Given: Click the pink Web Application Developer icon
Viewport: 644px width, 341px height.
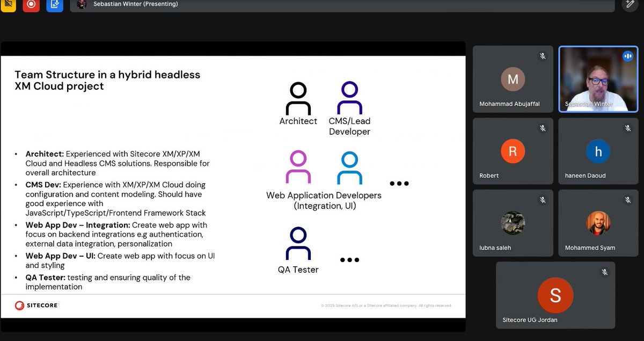Looking at the screenshot, I should [298, 167].
